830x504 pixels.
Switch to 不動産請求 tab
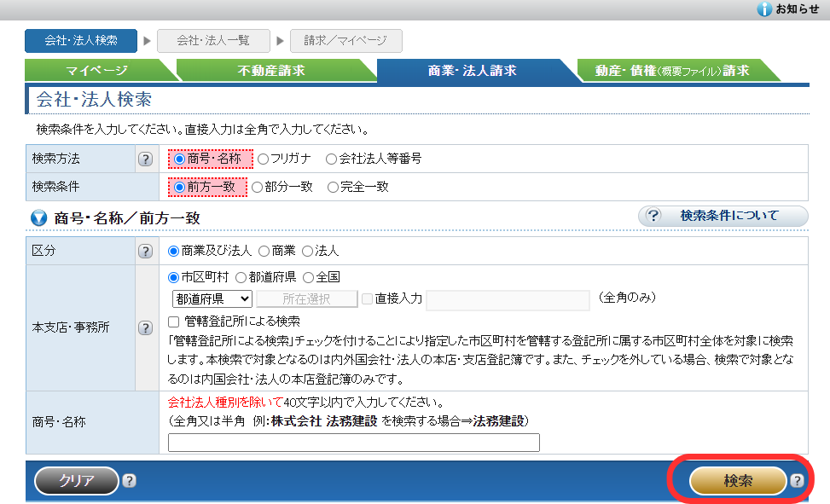(271, 71)
